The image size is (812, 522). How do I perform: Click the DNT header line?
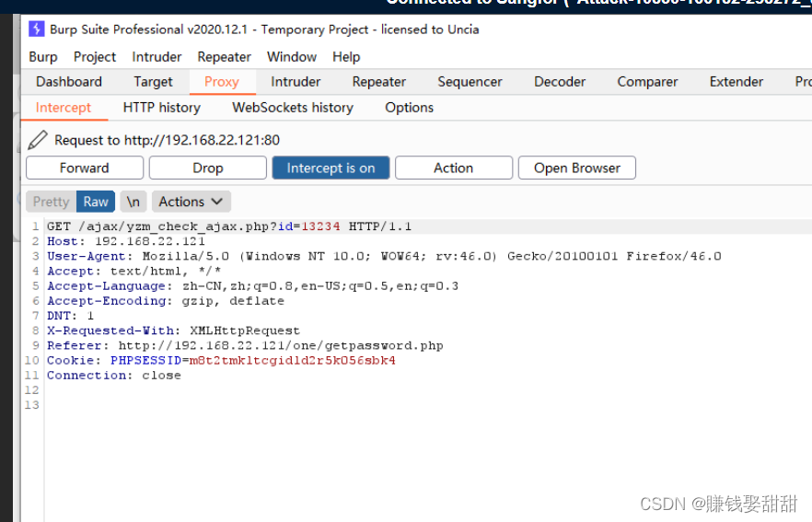(x=70, y=316)
